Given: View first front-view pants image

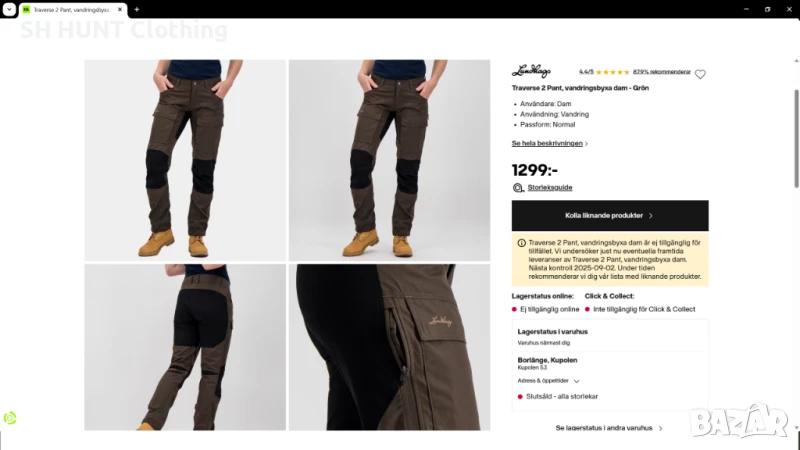Looking at the screenshot, I should 185,160.
